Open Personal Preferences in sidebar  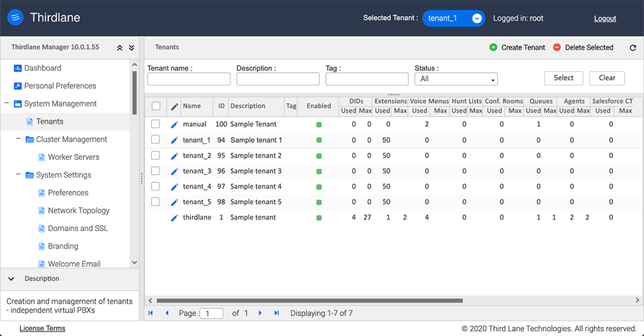click(60, 86)
